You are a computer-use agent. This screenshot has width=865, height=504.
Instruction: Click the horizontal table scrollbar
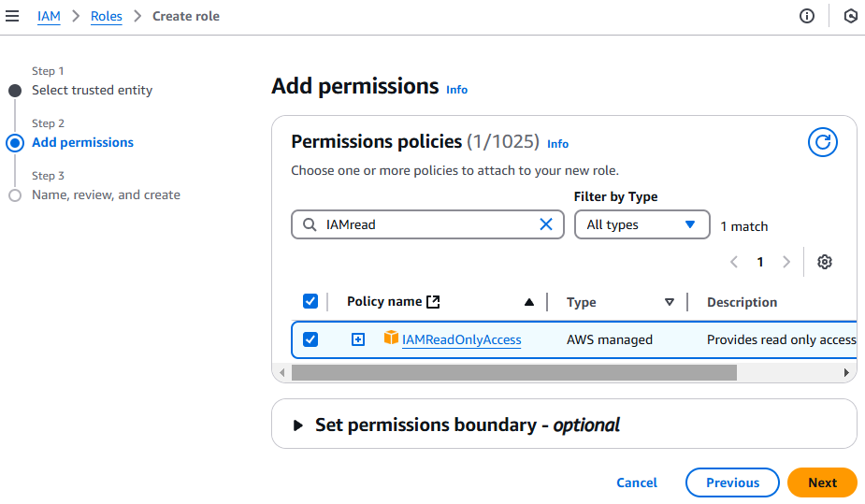click(x=514, y=372)
